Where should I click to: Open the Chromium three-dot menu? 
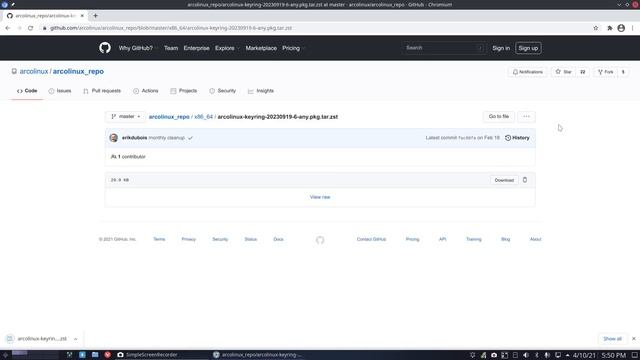tap(633, 28)
